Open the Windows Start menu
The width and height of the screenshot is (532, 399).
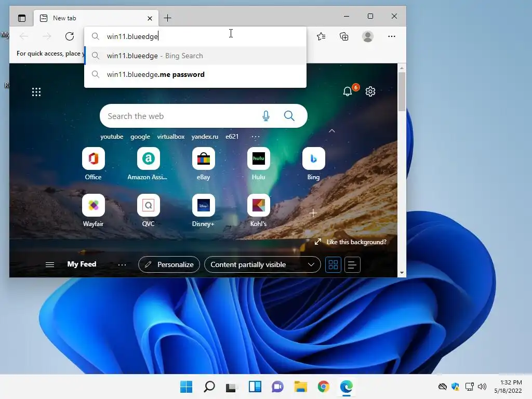pyautogui.click(x=186, y=387)
